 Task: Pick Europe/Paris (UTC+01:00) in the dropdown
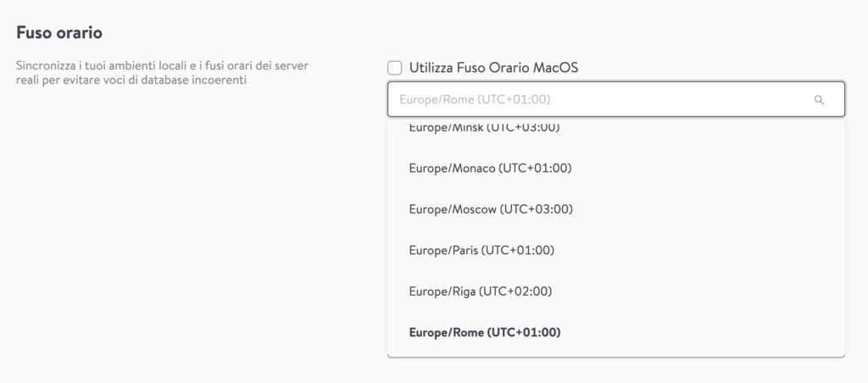click(616, 251)
